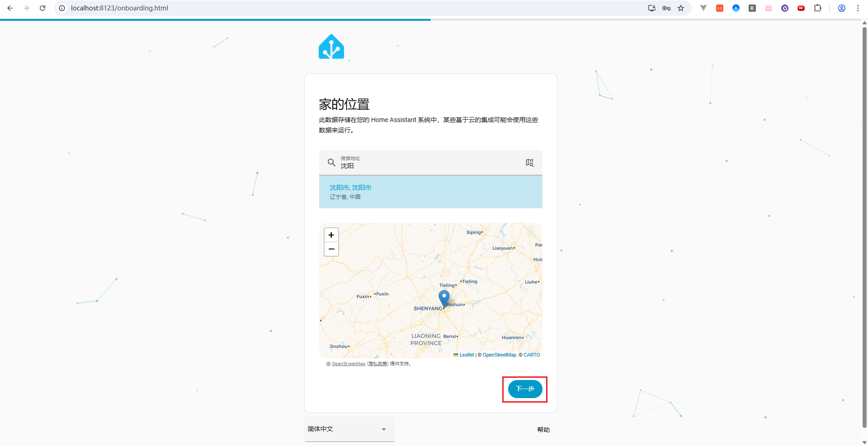Click the blue location pin marker
The image size is (868, 446).
[444, 298]
